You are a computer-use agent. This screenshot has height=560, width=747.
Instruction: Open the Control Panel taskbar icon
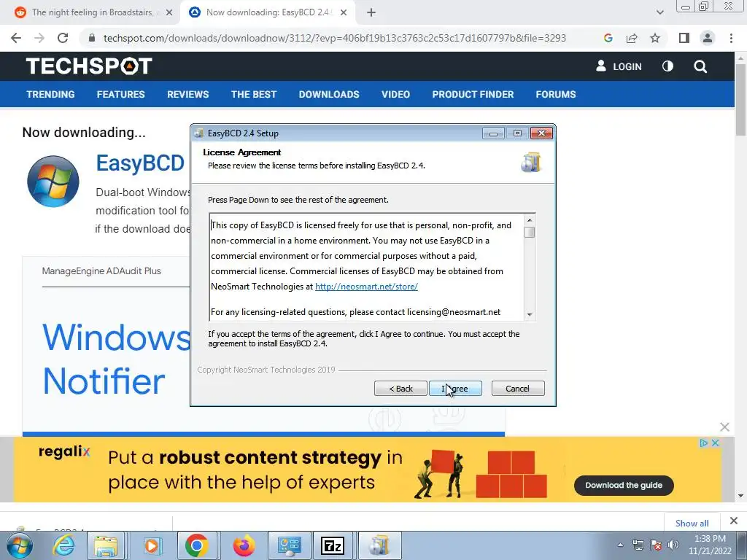(290, 545)
